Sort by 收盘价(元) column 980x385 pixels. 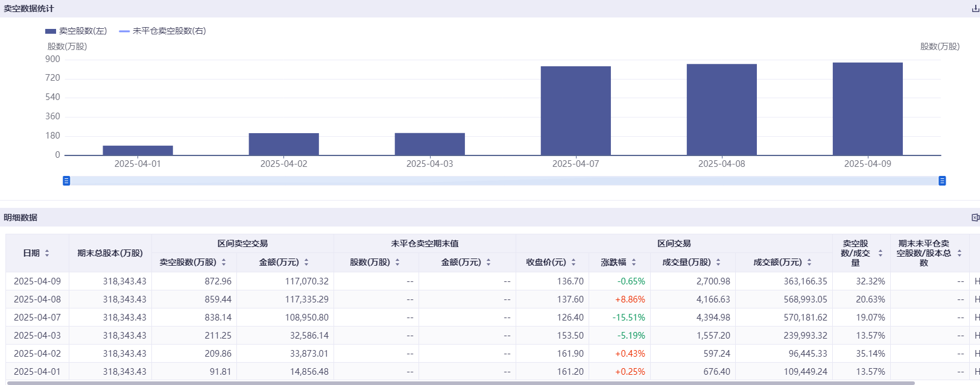(x=574, y=262)
